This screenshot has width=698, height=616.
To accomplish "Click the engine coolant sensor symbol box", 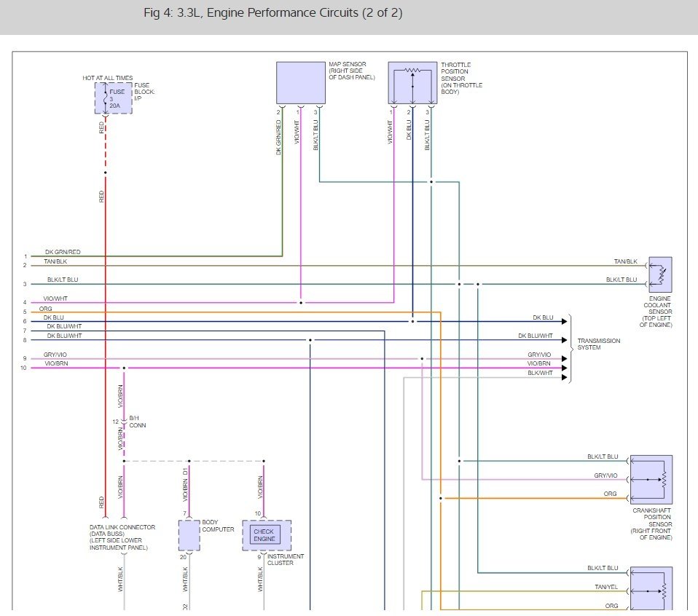I will 660,275.
